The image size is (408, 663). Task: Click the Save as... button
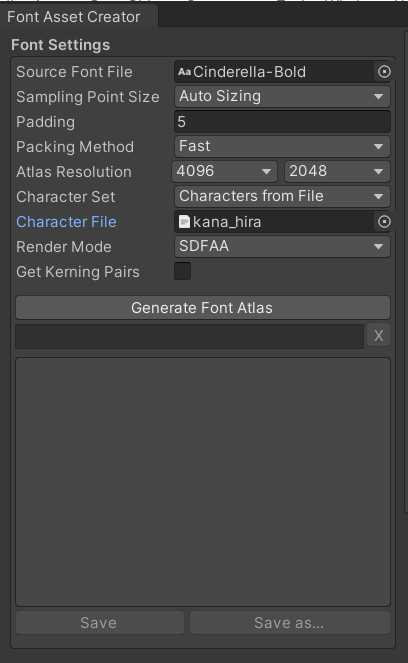click(x=290, y=622)
